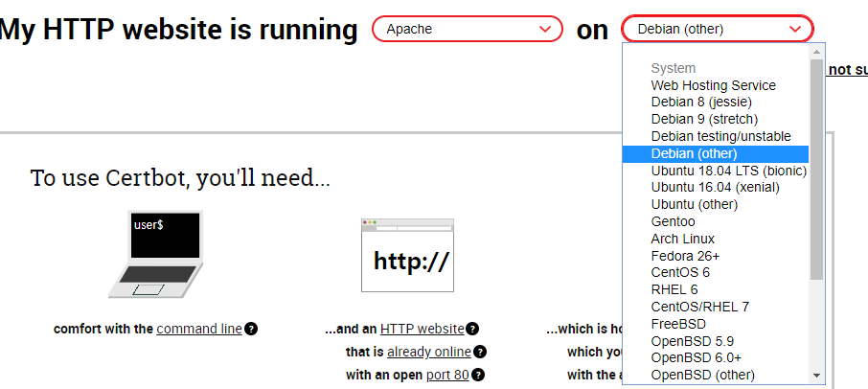Choose CentOS 6 option

(x=716, y=273)
